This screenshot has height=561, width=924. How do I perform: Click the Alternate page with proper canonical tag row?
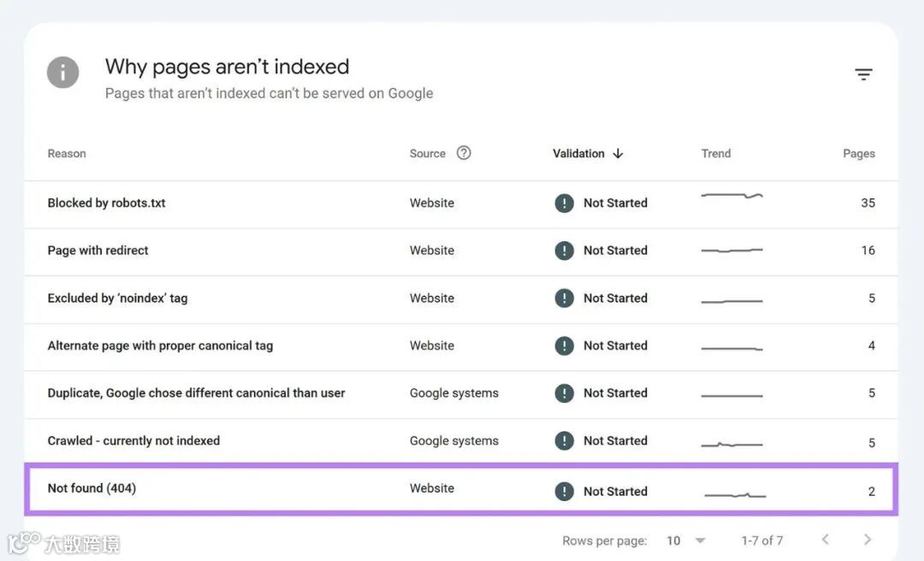[160, 345]
